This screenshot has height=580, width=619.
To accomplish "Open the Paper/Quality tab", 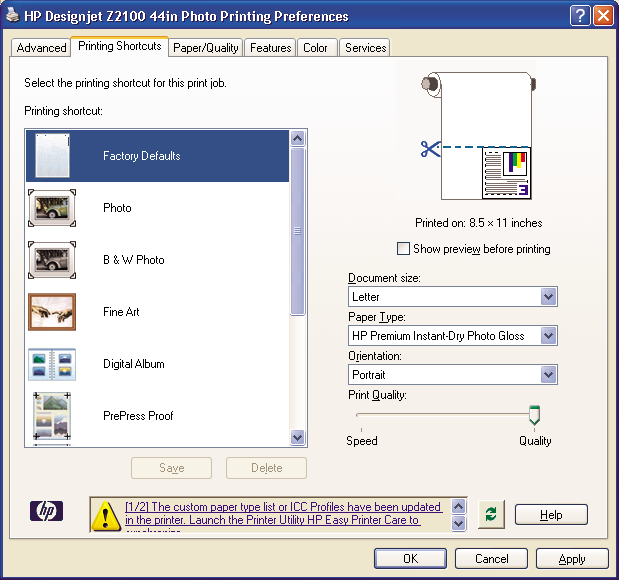I will 206,48.
